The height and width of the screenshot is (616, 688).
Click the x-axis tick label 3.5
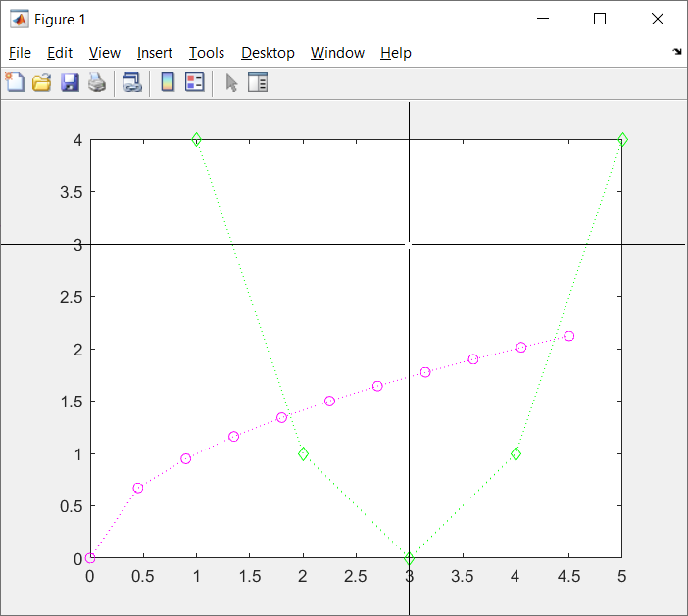click(463, 576)
